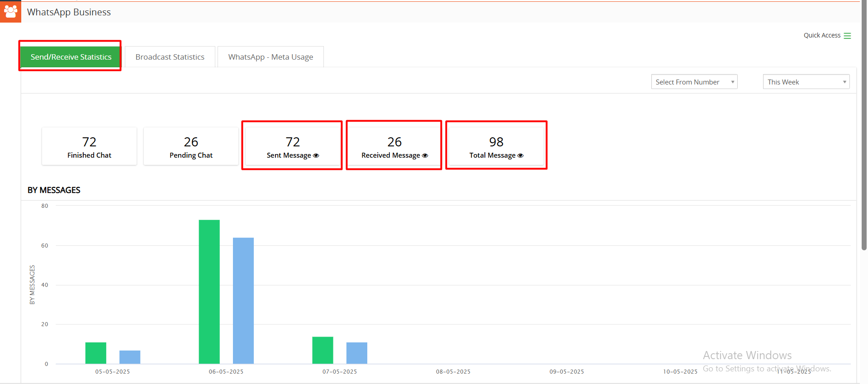Click the blue bar for 07-05-2025

(357, 353)
